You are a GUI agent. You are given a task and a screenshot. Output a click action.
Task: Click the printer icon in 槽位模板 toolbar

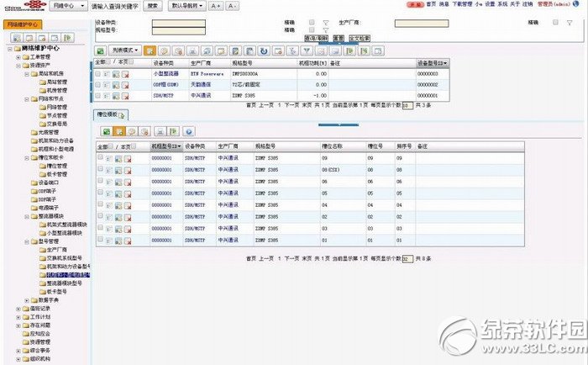[160, 131]
